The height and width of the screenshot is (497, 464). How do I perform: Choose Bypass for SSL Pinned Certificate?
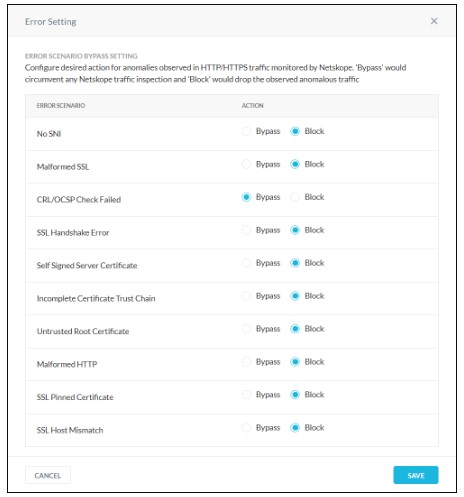pos(246,395)
